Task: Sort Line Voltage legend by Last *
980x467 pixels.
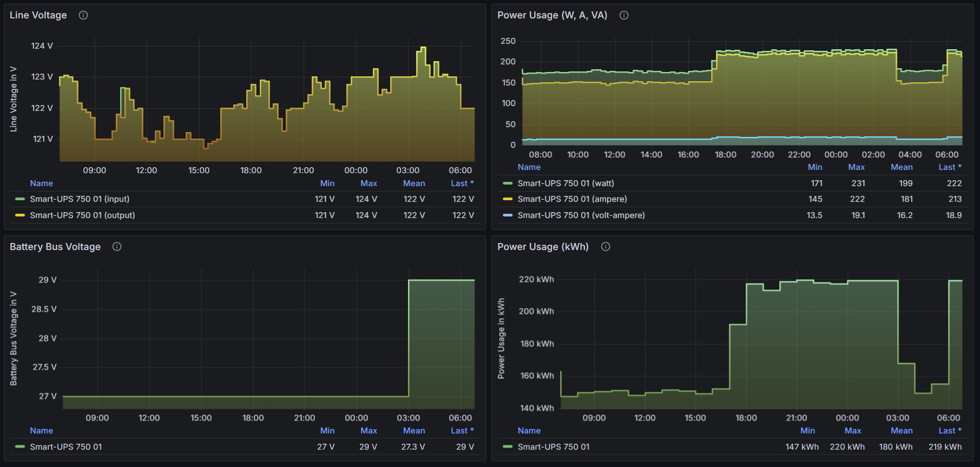Action: pyautogui.click(x=462, y=183)
